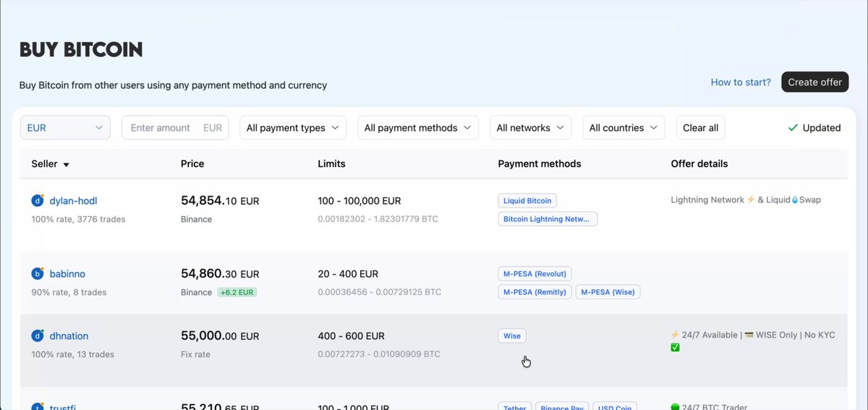Click babinno's avatar icon
This screenshot has height=410, width=868.
[38, 273]
